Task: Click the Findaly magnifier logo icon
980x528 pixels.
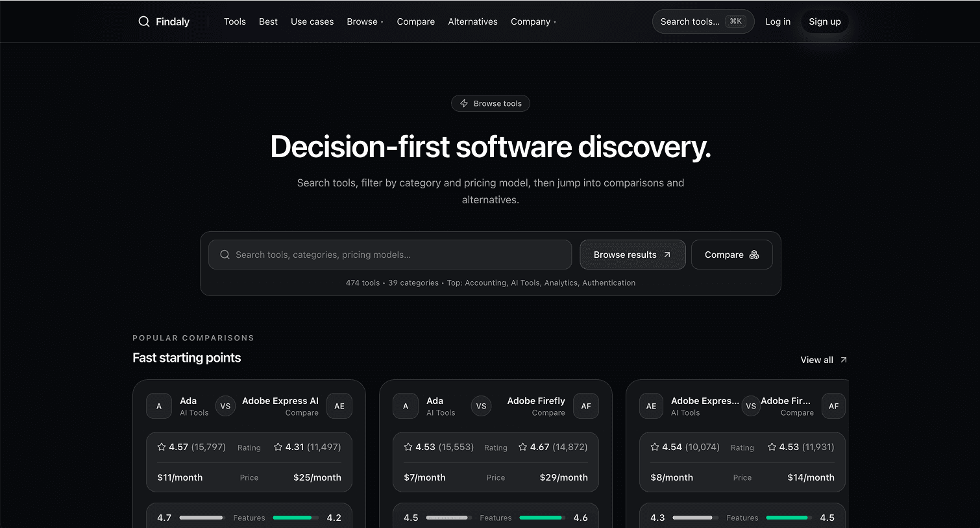Action: (x=144, y=21)
